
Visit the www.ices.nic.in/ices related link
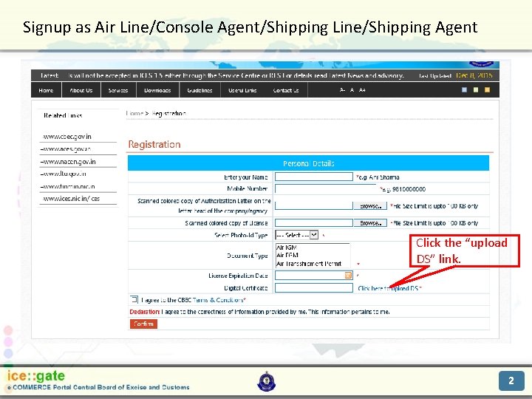(x=71, y=199)
